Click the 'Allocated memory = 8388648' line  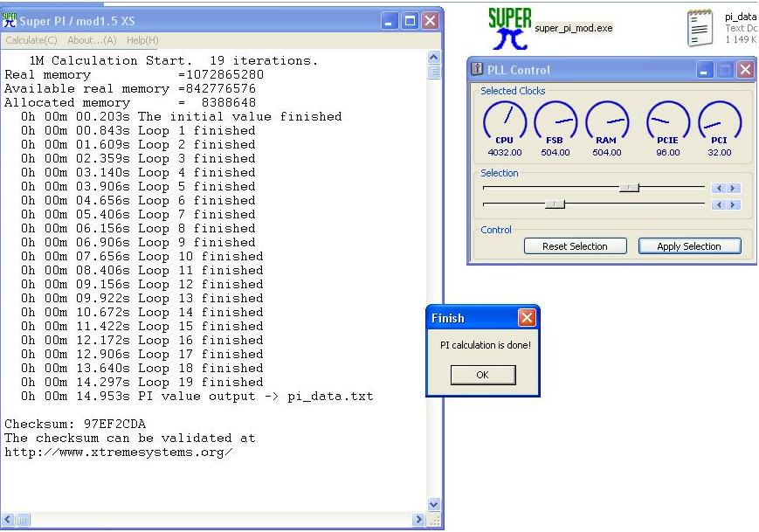[x=130, y=102]
